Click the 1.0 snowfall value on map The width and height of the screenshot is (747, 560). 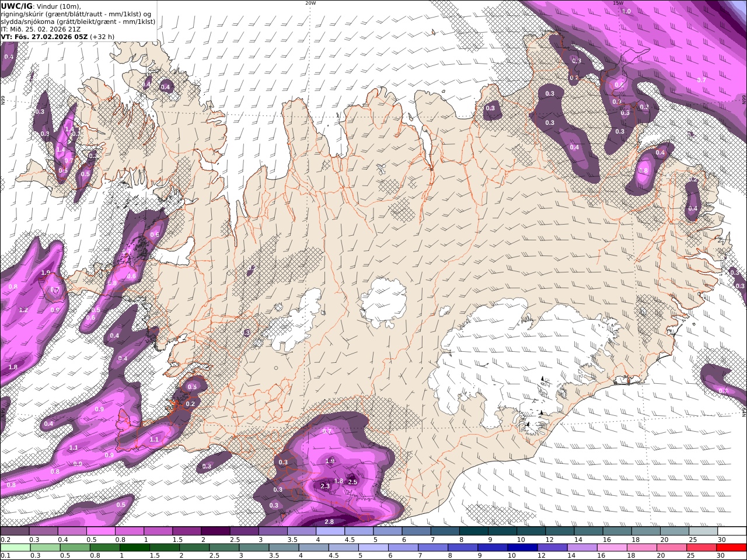pos(626,11)
